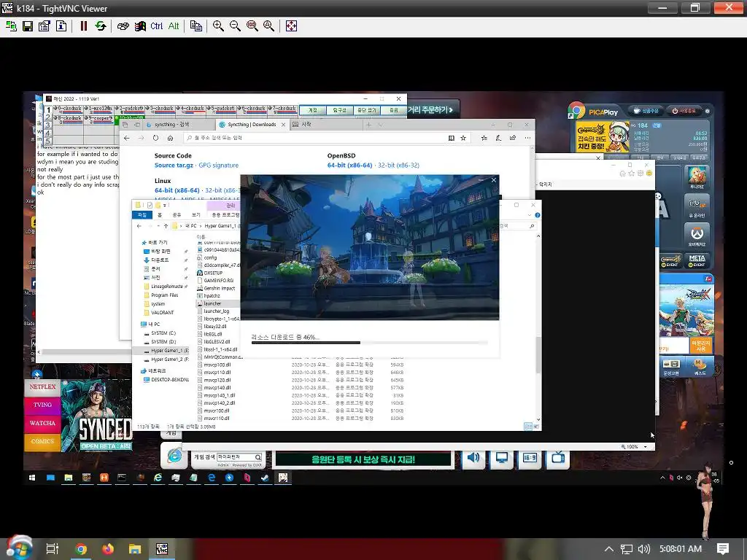Click the 16:9 aspect ratio button

[x=530, y=458]
